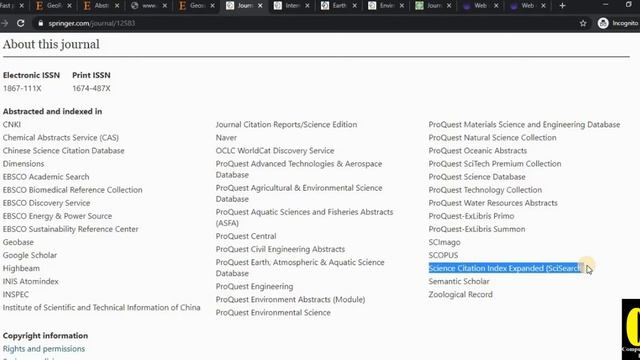Click the Zoological Record entry

click(460, 294)
